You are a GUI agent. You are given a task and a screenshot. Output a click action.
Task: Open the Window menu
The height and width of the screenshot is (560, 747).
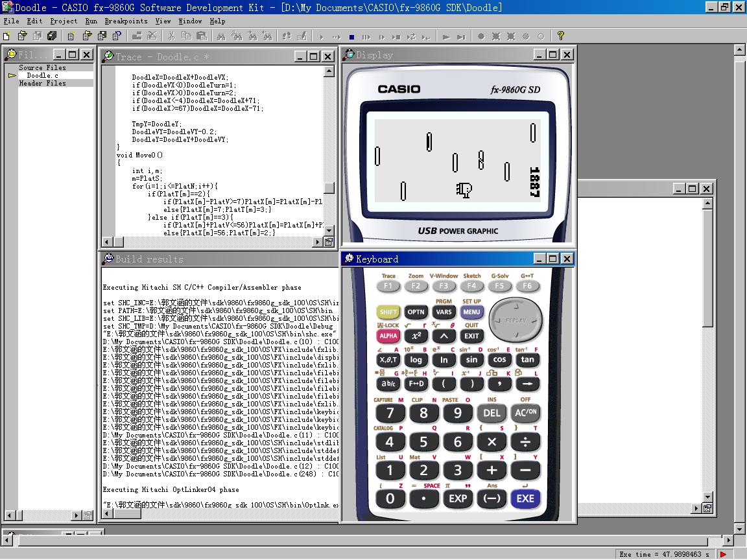tap(190, 21)
